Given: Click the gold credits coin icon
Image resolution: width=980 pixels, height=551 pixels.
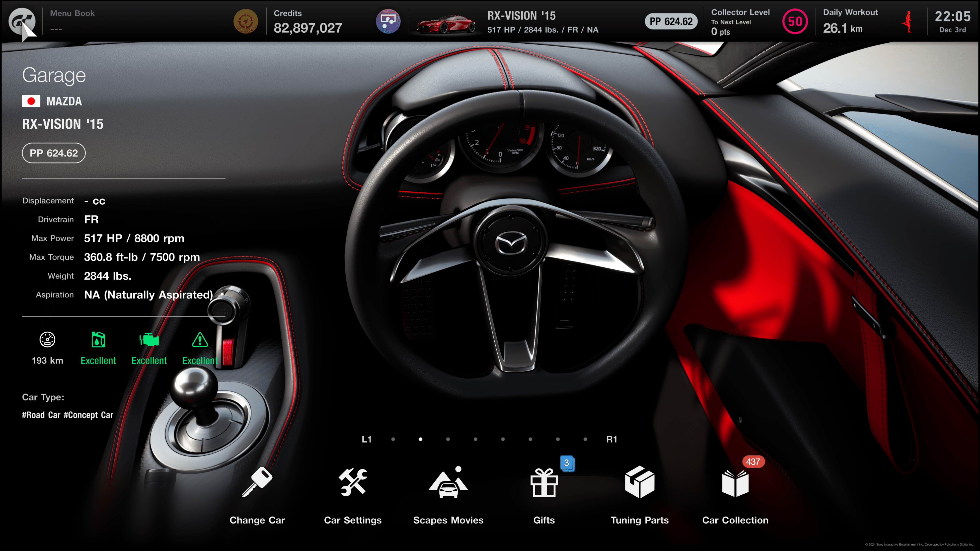Looking at the screenshot, I should tap(246, 21).
